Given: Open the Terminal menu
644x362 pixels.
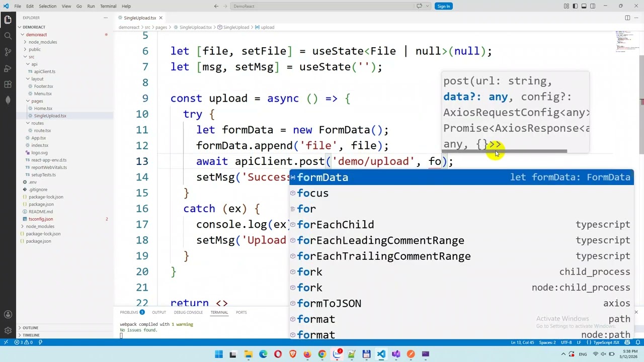Looking at the screenshot, I should click(x=108, y=6).
